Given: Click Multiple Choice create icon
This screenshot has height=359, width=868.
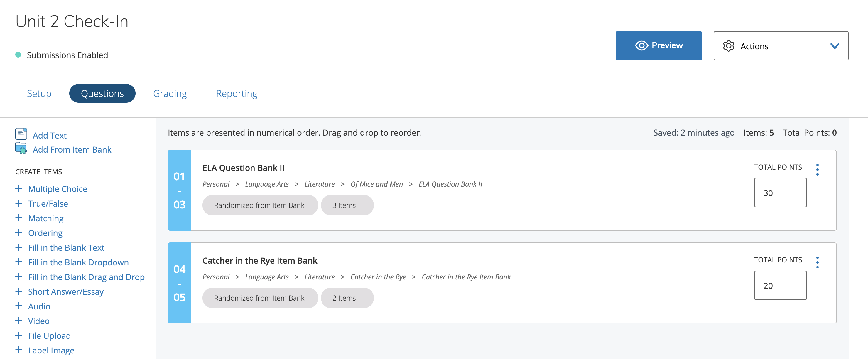Looking at the screenshot, I should [18, 189].
